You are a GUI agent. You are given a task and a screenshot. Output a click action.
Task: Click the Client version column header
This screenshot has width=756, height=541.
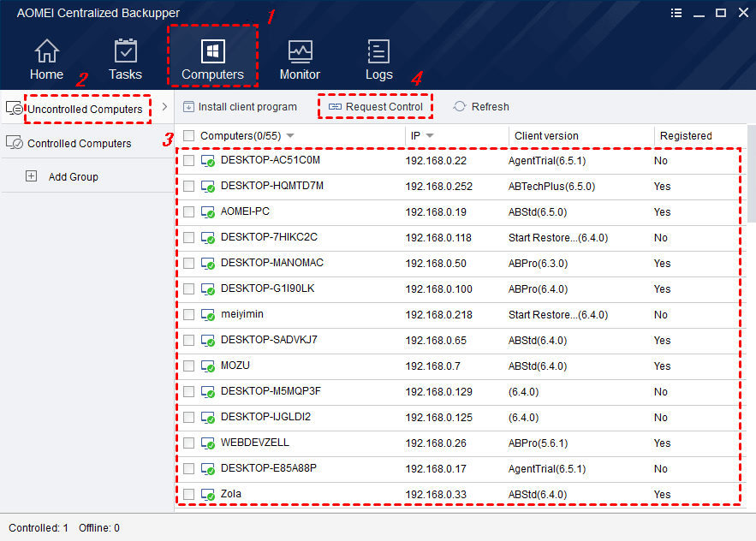point(546,136)
